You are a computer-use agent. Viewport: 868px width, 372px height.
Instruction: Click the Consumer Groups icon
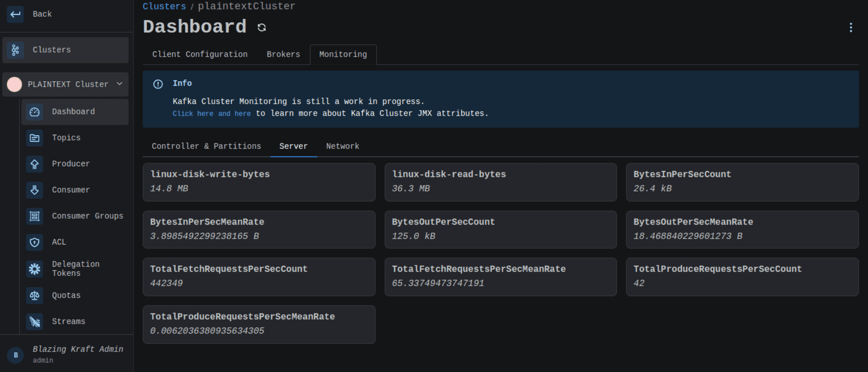point(34,216)
